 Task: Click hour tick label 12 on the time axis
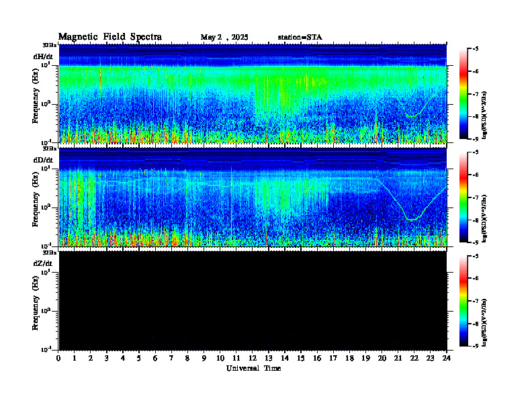tap(253, 359)
